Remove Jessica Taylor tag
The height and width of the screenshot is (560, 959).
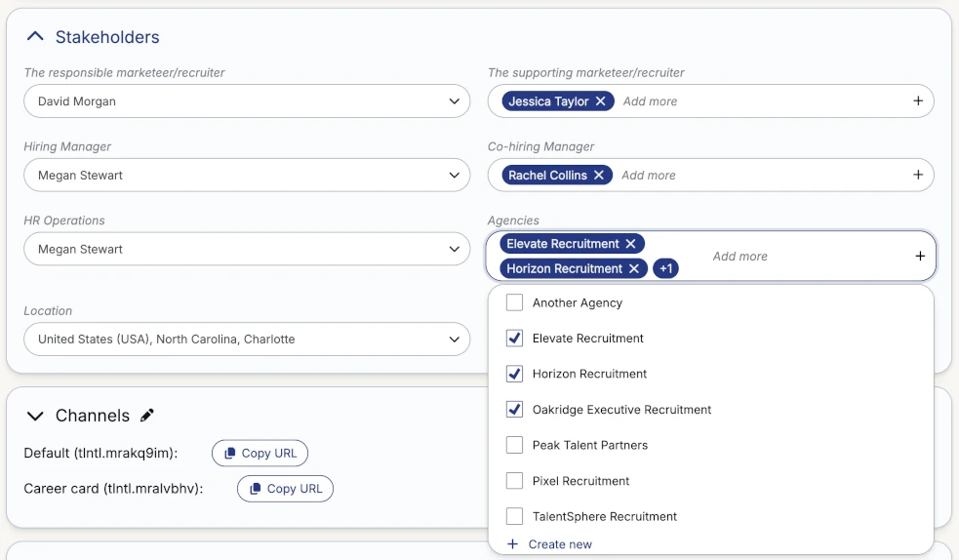tap(601, 100)
